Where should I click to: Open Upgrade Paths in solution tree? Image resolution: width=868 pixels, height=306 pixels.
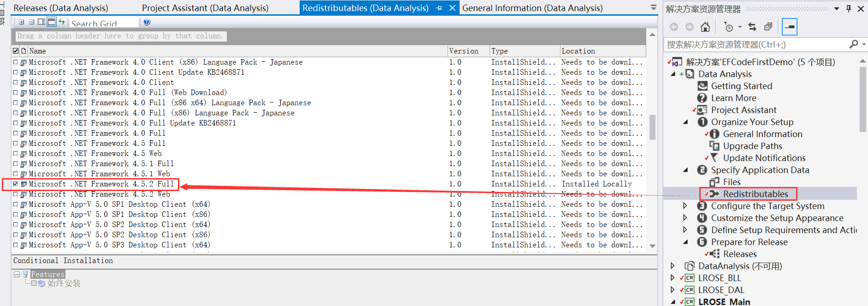tap(752, 146)
